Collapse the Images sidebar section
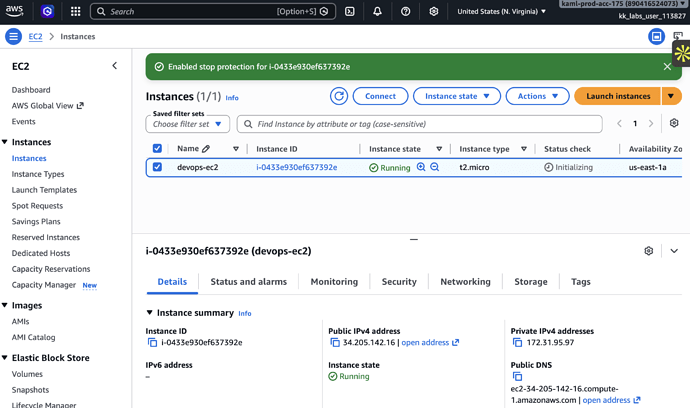This screenshot has height=408, width=690. point(5,305)
